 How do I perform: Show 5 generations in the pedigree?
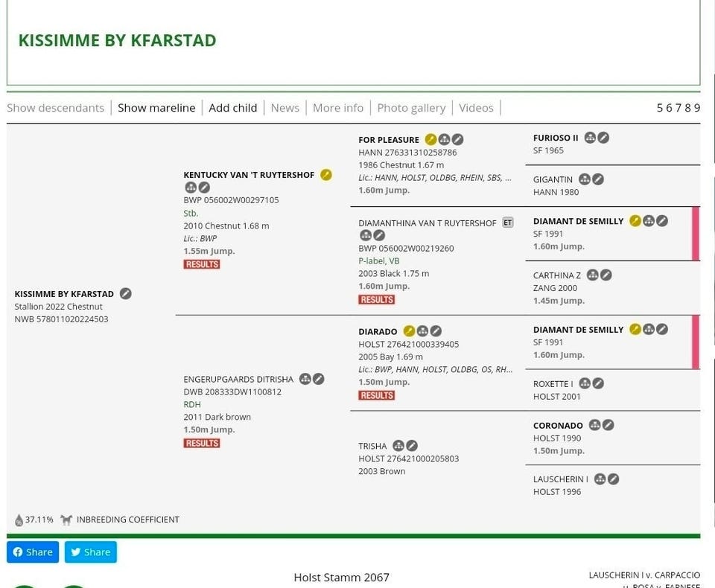660,108
